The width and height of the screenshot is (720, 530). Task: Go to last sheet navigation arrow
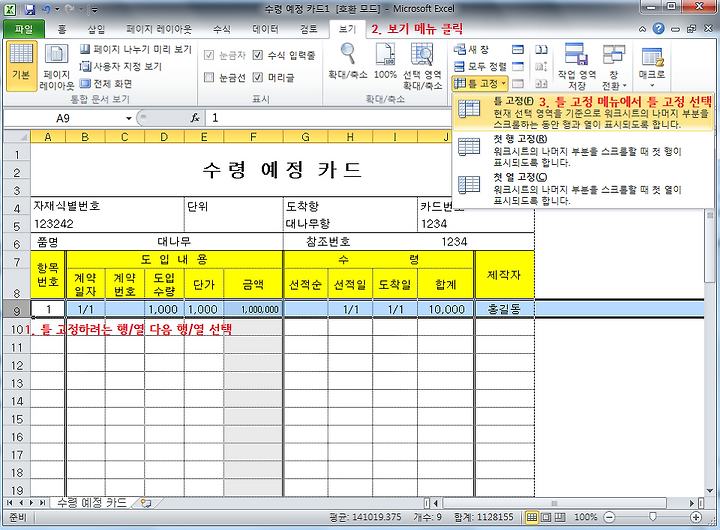(x=42, y=503)
